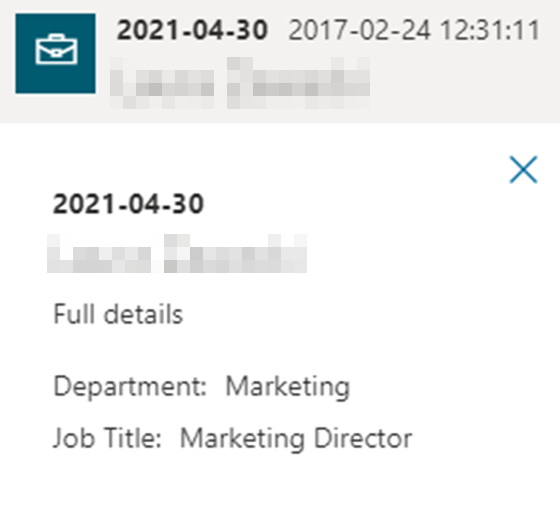Image resolution: width=560 pixels, height=528 pixels.
Task: Click the time 12:31:11 in header
Action: (490, 30)
